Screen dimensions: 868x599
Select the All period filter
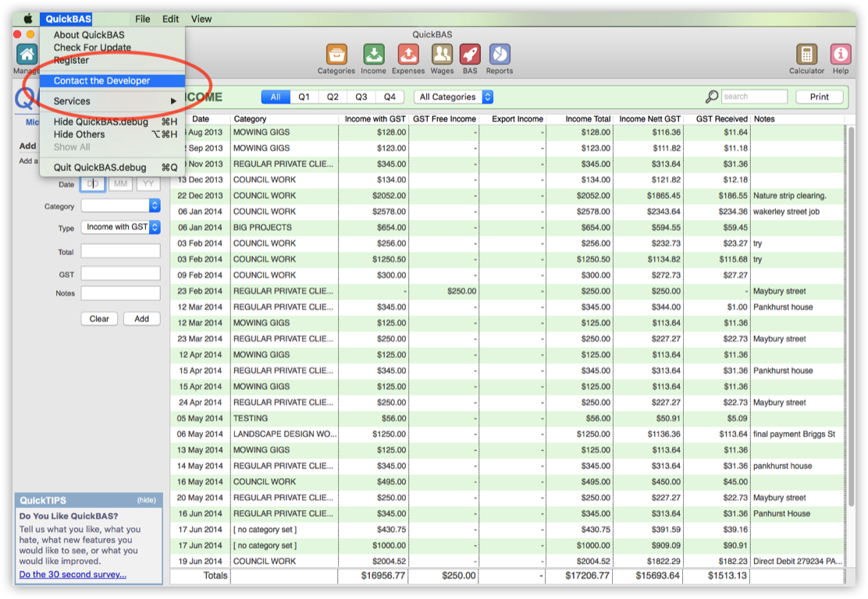pos(275,97)
